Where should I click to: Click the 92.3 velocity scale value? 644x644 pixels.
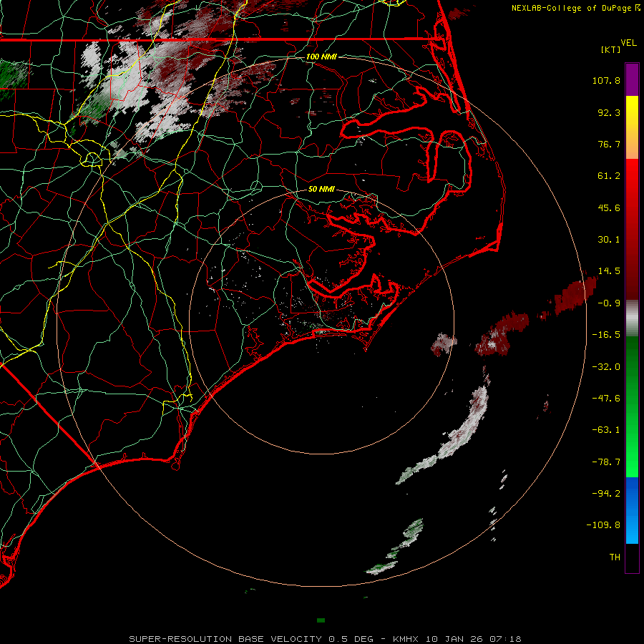[609, 112]
